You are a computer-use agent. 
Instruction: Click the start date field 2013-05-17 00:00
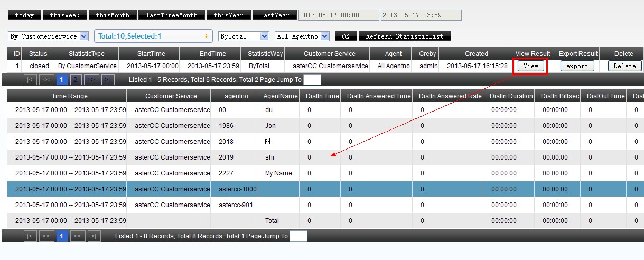(x=339, y=15)
